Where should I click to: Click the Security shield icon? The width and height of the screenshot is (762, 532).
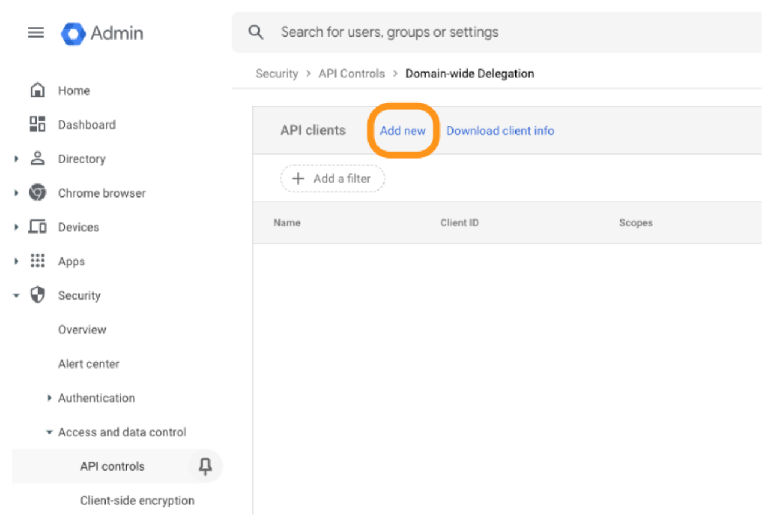(x=37, y=295)
